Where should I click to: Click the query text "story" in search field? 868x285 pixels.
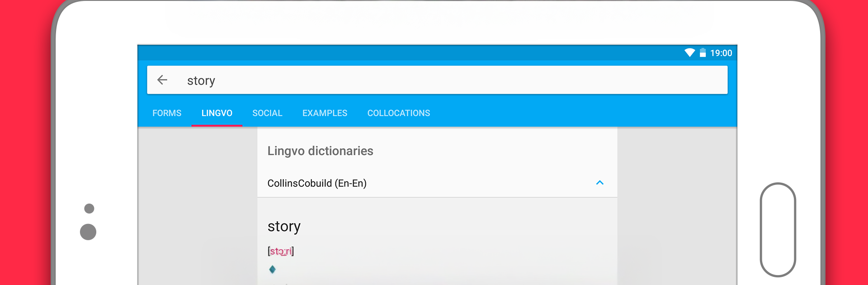click(x=201, y=81)
